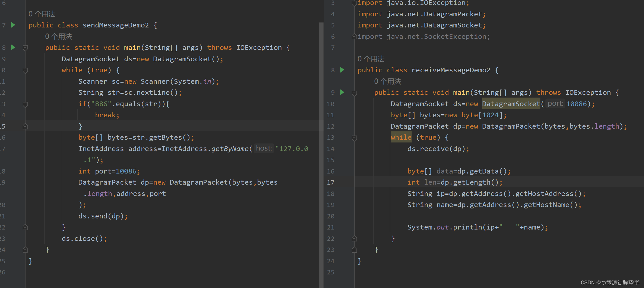Viewport: 644px width, 288px height.
Task: Click fold end marker at while close, right editor
Action: [x=354, y=238]
